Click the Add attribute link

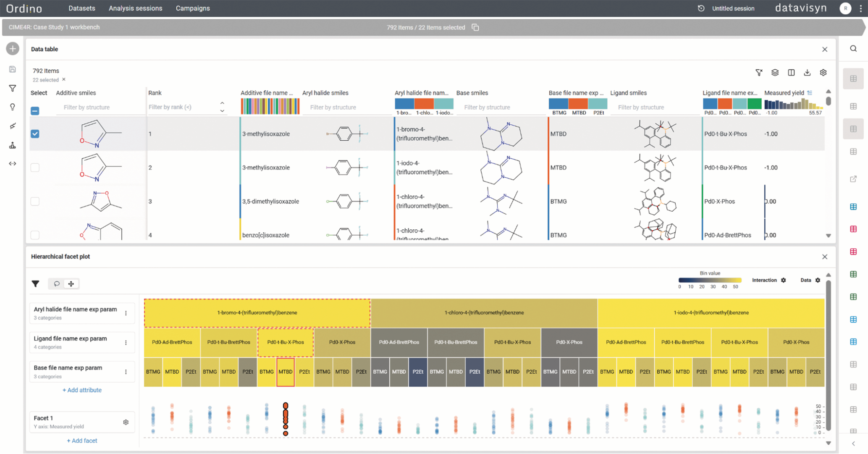pyautogui.click(x=82, y=390)
